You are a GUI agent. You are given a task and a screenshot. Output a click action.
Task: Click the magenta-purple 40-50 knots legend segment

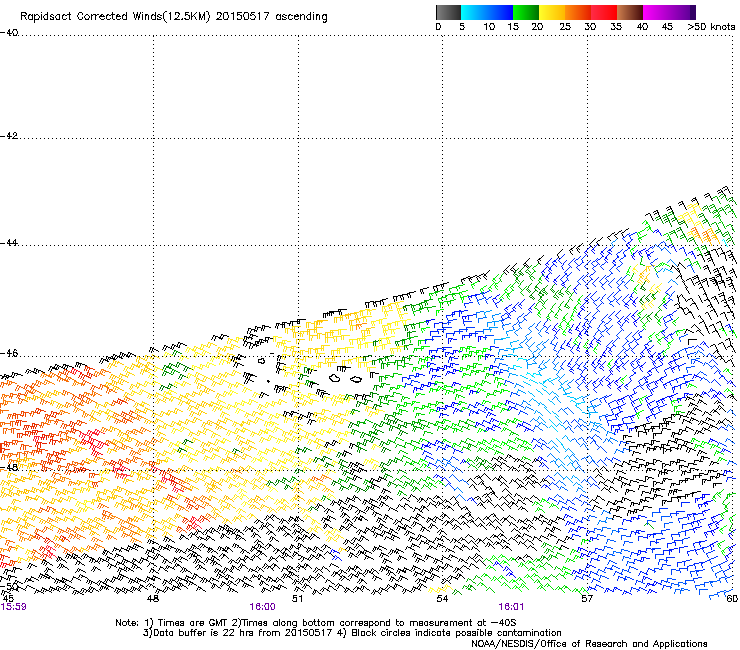point(669,12)
